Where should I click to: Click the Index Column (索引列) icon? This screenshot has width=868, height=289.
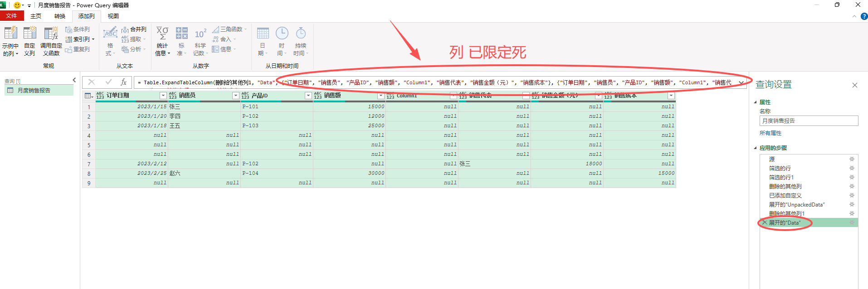tap(69, 39)
